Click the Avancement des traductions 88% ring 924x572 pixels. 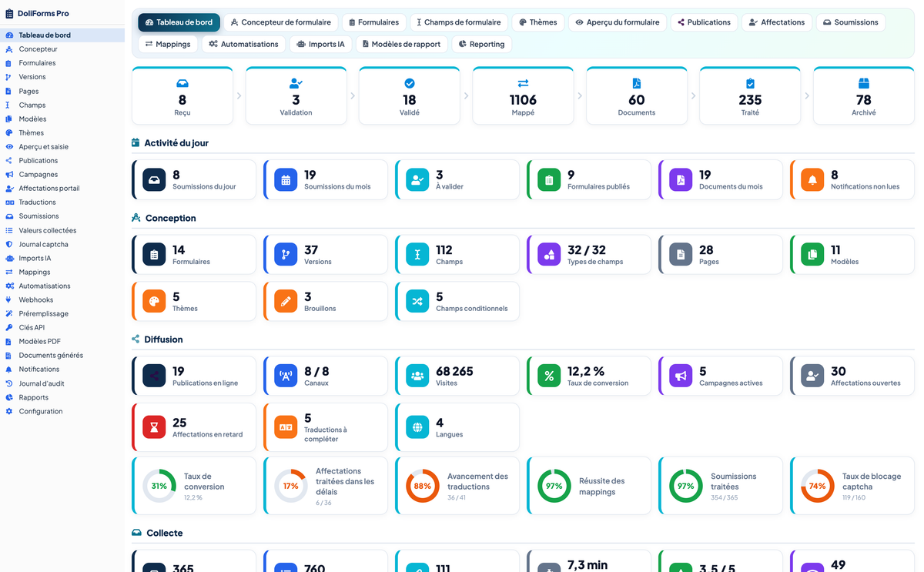pos(423,486)
